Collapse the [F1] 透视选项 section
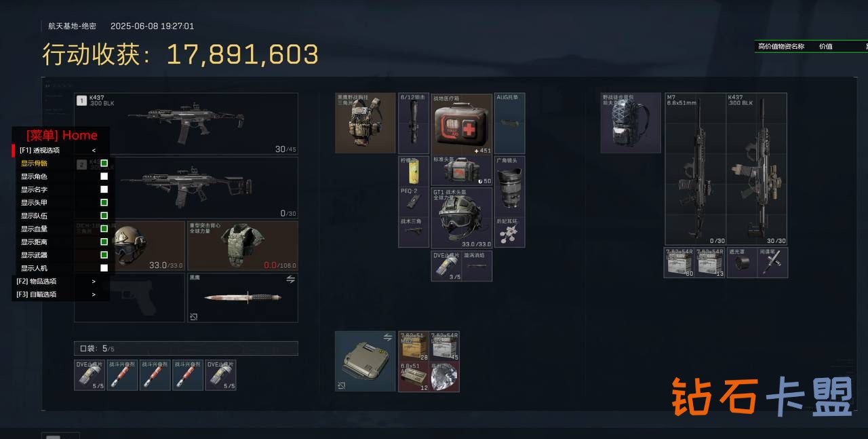This screenshot has height=439, width=868. 61,150
